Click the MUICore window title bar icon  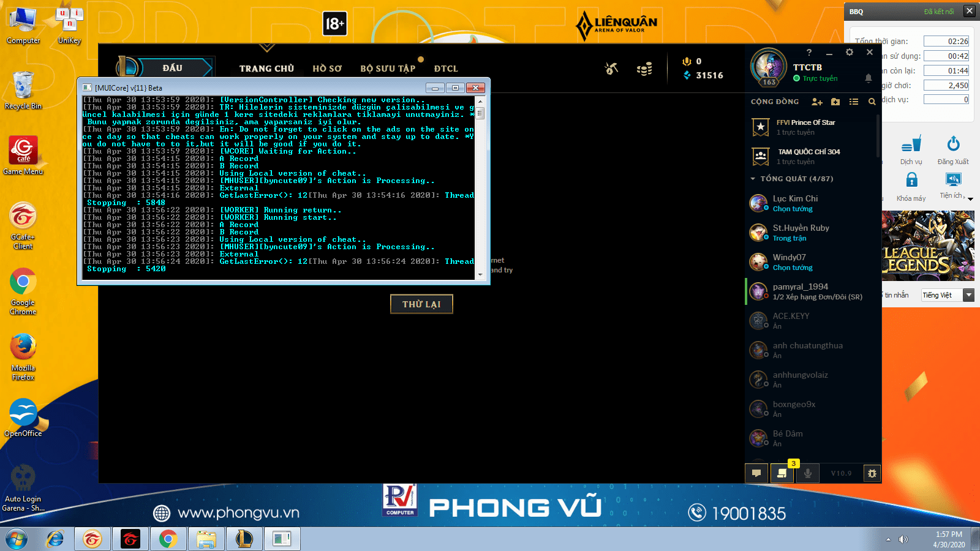click(87, 88)
